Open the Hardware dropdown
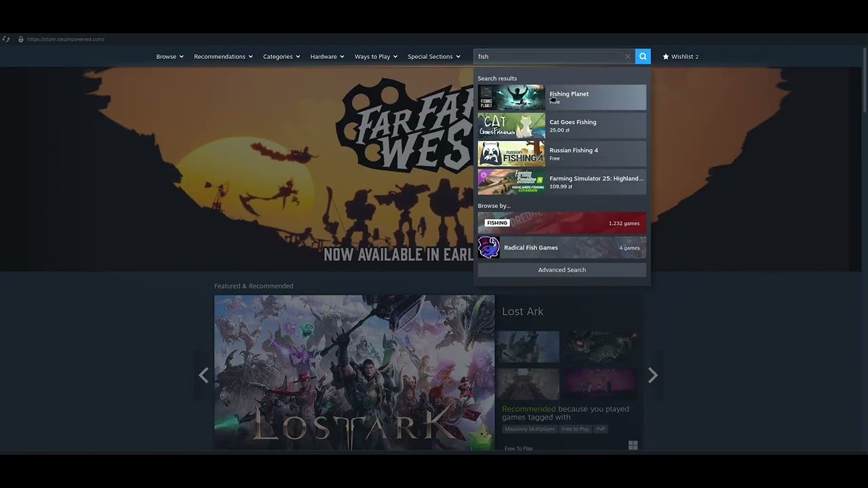Screen dimensions: 868x488 pos(327,56)
